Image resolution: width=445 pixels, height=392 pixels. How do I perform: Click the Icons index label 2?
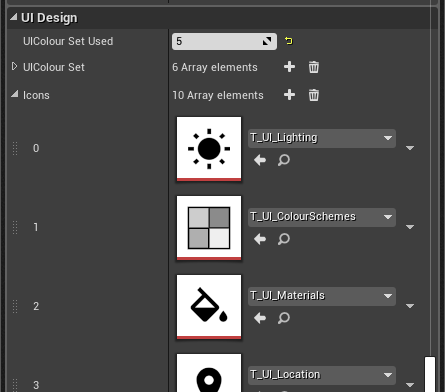tap(36, 306)
